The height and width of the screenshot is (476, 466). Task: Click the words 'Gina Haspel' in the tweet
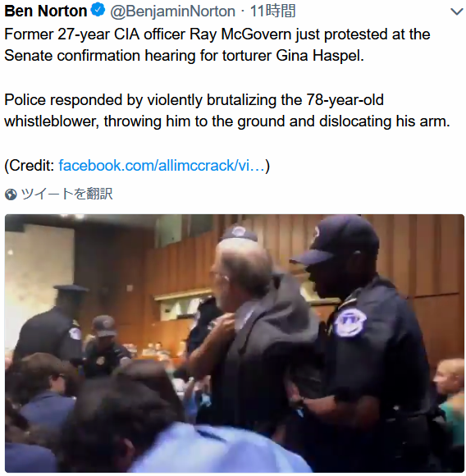[320, 56]
